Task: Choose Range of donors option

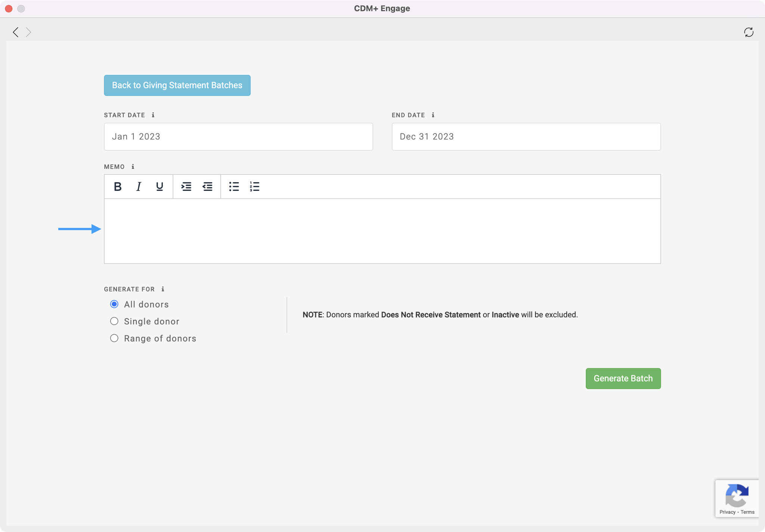Action: [114, 338]
